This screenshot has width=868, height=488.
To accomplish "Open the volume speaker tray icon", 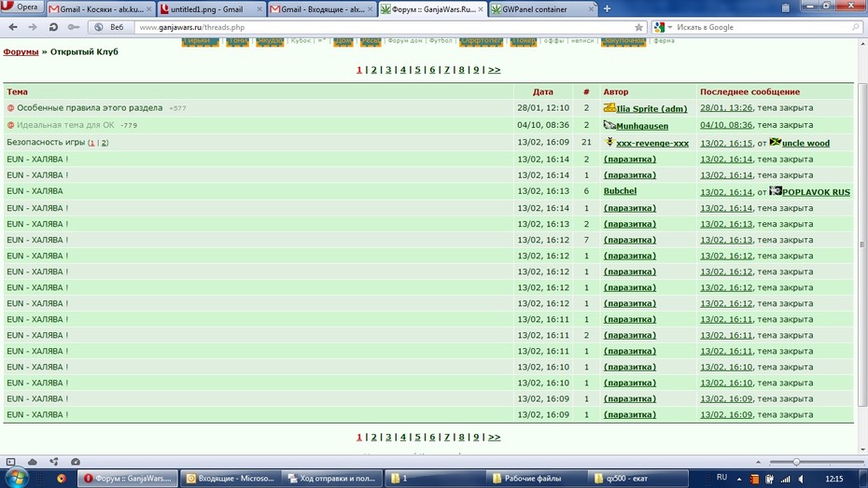I will coord(801,480).
